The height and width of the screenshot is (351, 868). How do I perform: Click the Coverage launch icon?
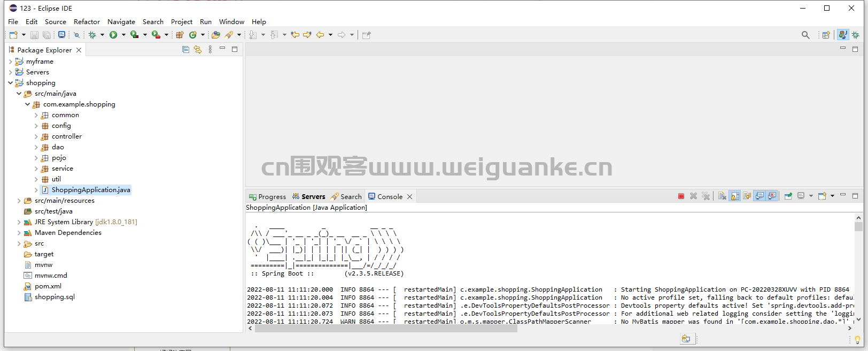click(x=134, y=35)
